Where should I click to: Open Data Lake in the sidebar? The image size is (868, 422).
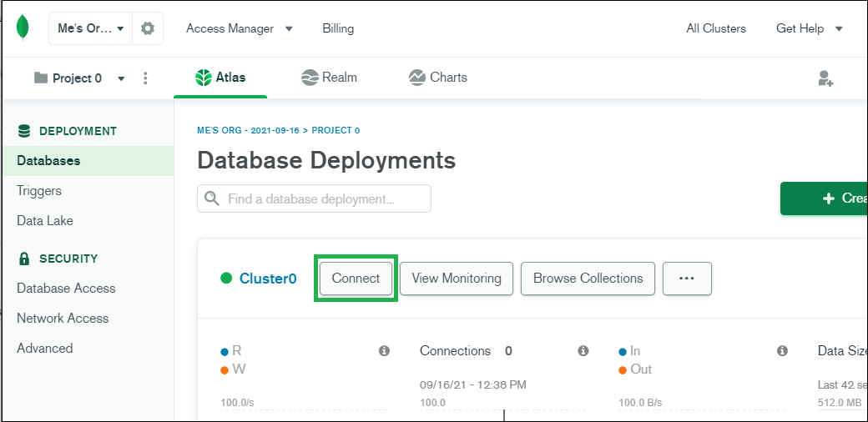(x=45, y=221)
